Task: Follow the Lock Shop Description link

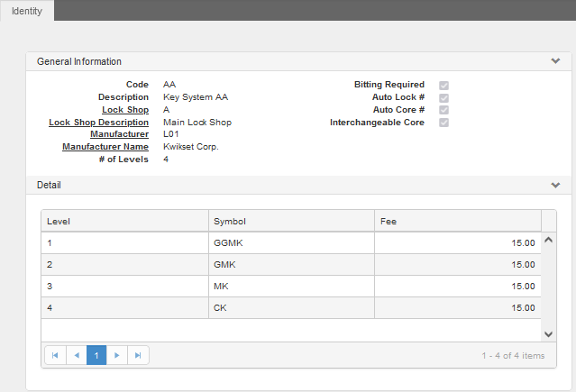Action: [98, 123]
